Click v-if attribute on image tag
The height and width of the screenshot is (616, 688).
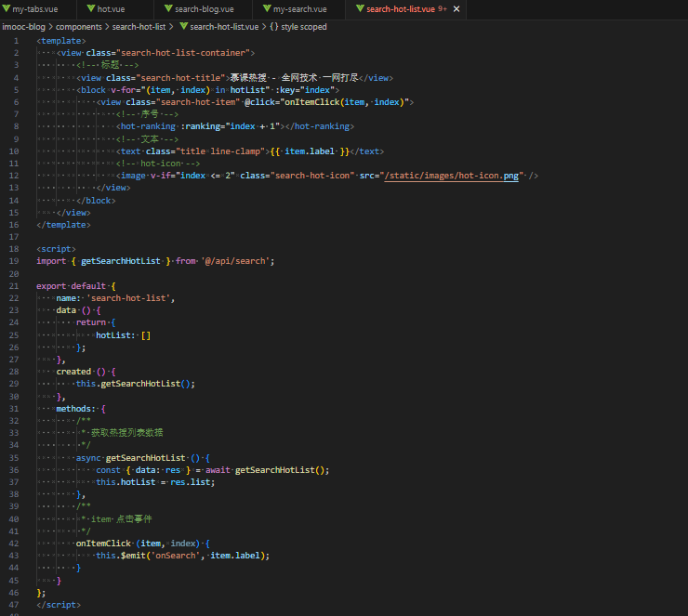(x=160, y=176)
